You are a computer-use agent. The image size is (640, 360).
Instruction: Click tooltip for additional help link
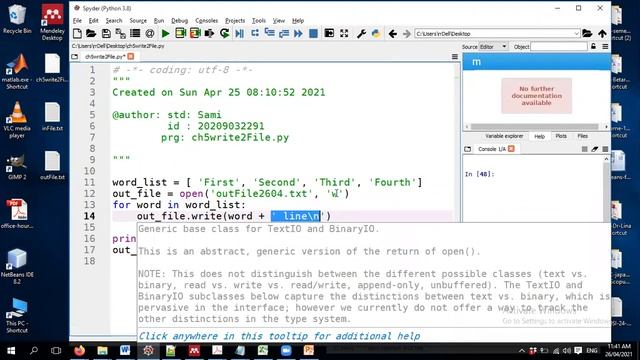click(x=279, y=336)
